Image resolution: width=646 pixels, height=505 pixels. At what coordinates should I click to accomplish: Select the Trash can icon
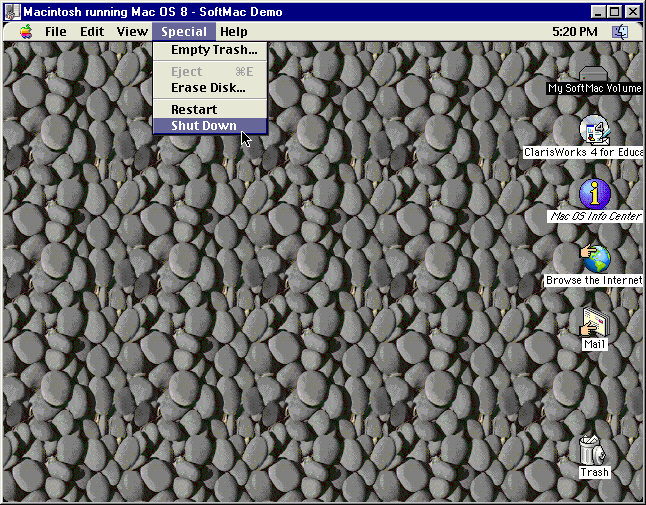tap(592, 450)
